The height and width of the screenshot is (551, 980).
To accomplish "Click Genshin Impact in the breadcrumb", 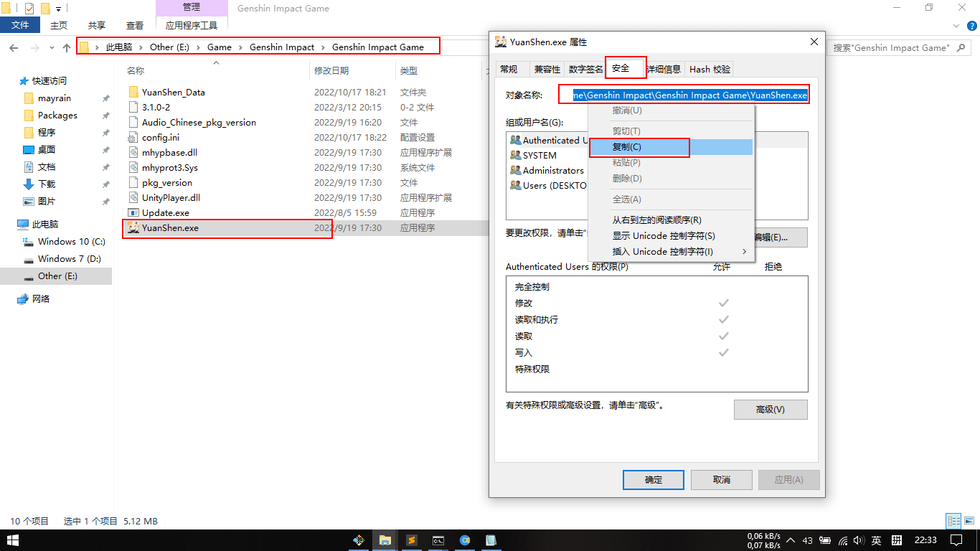I will 282,47.
